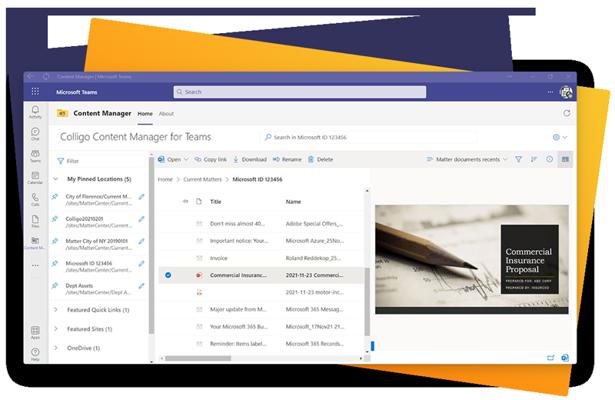
Task: Click the Rename button
Action: click(286, 159)
